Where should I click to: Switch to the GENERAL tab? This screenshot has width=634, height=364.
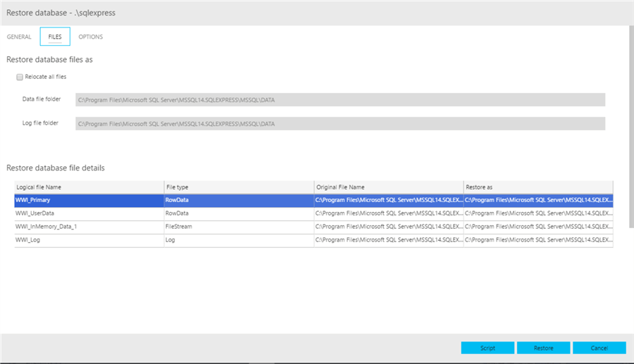click(x=18, y=37)
